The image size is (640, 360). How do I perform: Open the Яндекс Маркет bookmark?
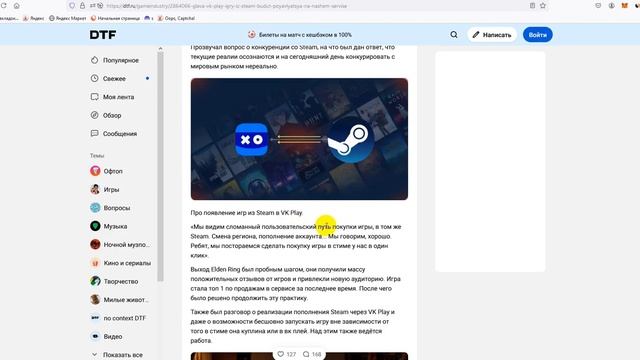click(68, 18)
